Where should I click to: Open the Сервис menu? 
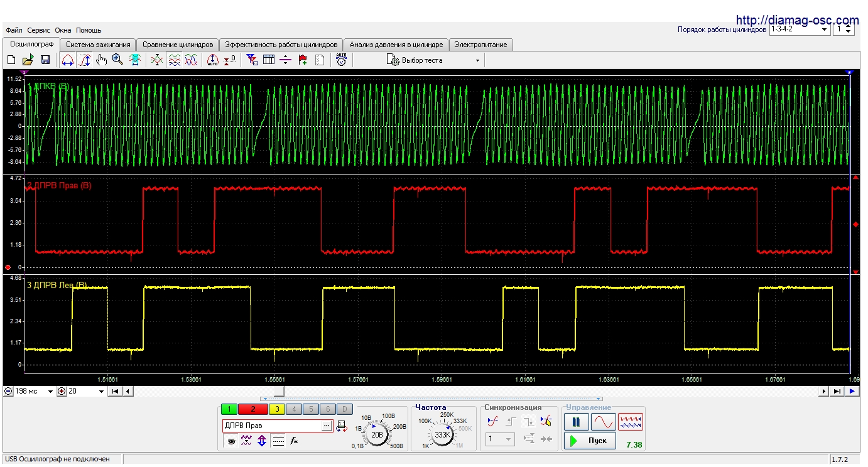39,30
